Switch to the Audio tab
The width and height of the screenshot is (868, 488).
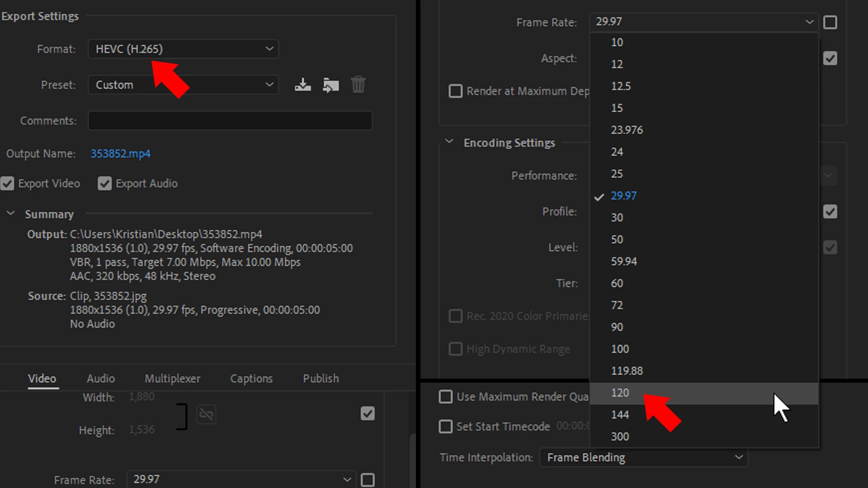(x=100, y=379)
